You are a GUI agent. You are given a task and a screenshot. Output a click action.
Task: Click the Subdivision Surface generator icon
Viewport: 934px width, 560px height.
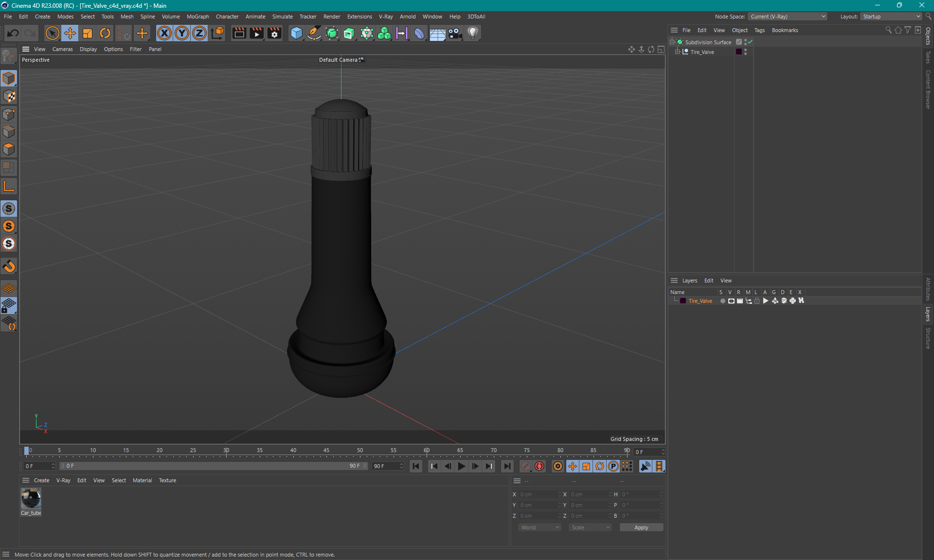(332, 33)
